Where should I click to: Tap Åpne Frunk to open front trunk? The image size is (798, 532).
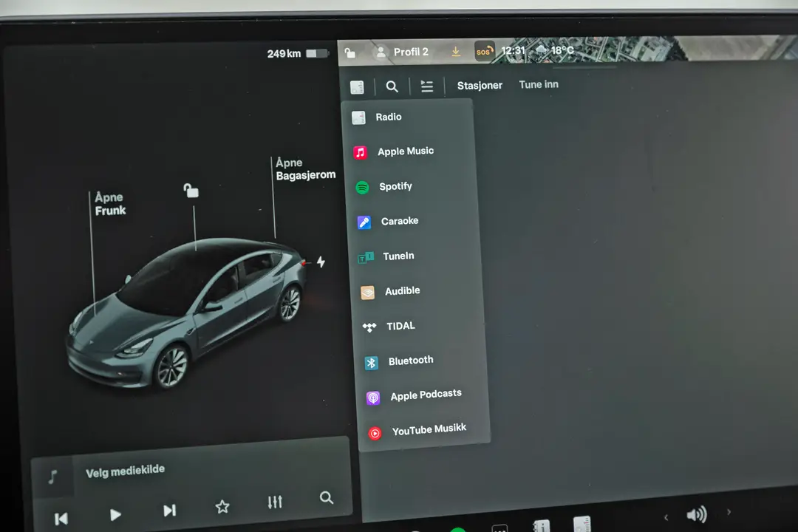click(110, 204)
